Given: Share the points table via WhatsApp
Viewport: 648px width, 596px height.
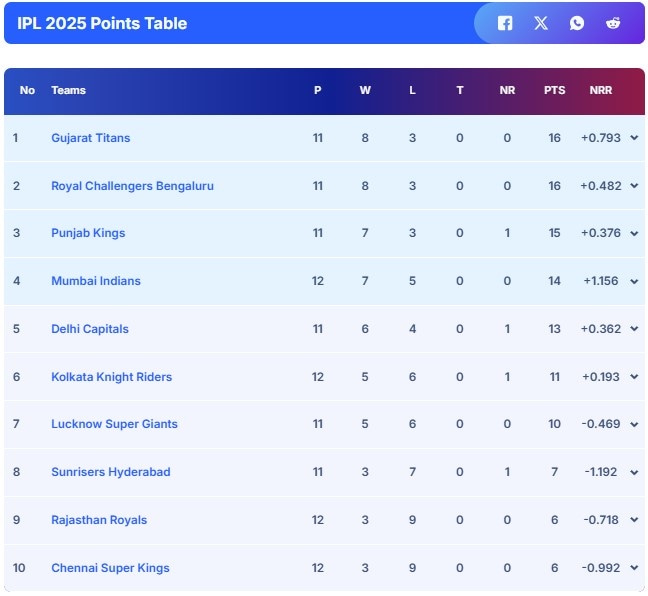Looking at the screenshot, I should coord(577,23).
